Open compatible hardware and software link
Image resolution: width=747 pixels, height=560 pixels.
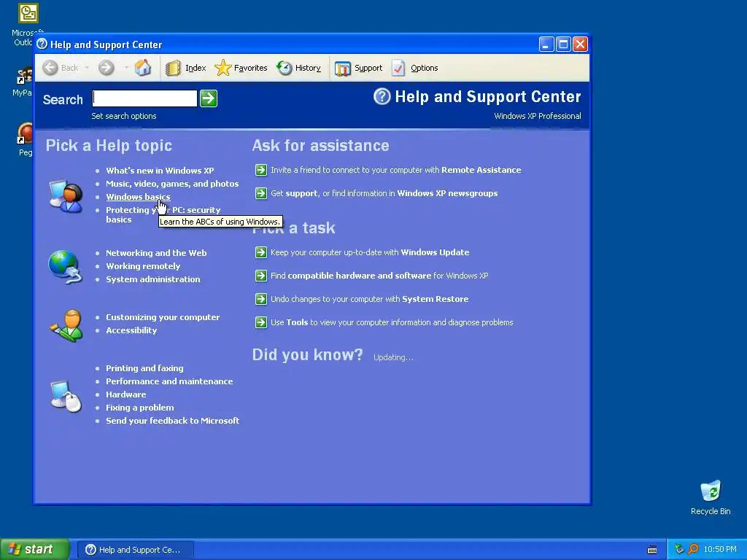379,276
